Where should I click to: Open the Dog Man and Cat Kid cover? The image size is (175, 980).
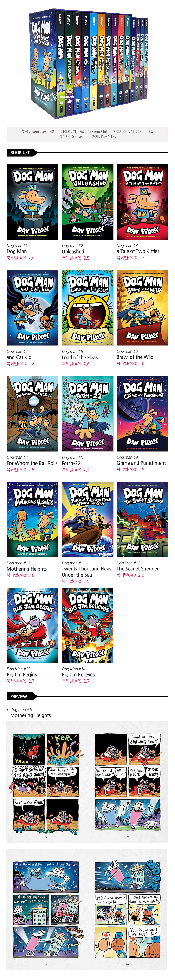[33, 307]
